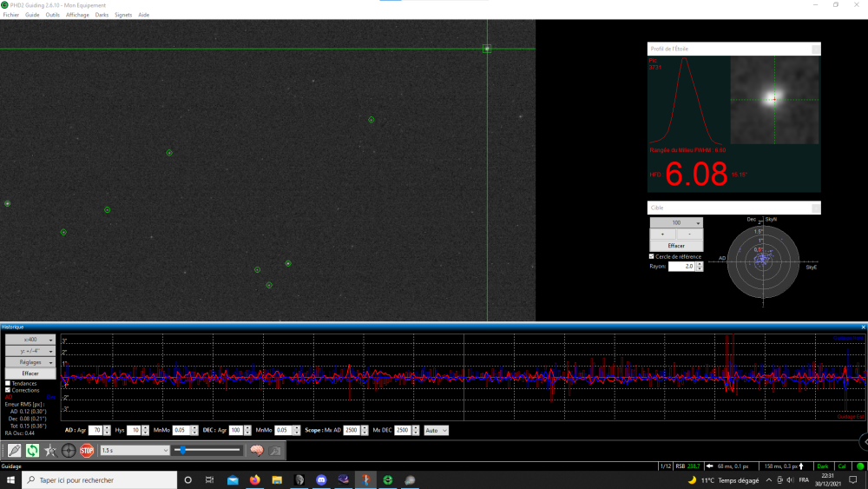868x489 pixels.
Task: Click Effacer button in history panel
Action: pos(30,373)
